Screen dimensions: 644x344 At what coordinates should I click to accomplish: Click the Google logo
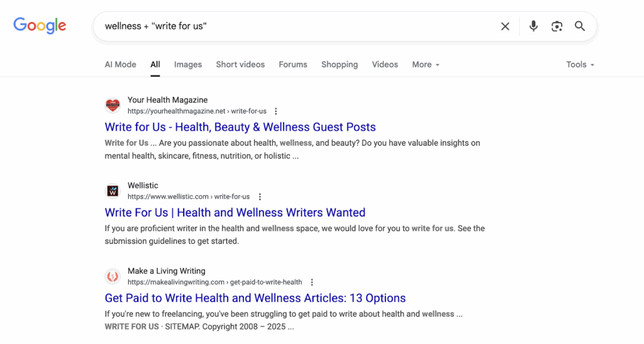pyautogui.click(x=40, y=26)
